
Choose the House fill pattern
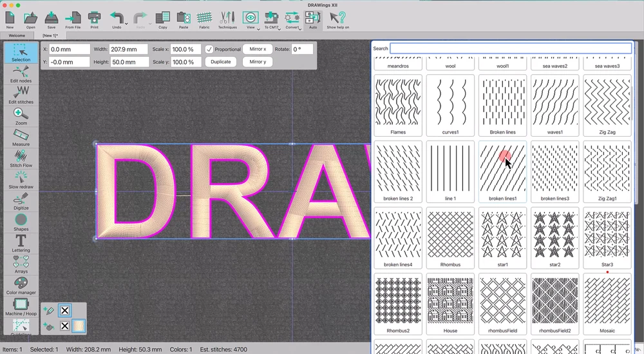point(450,304)
